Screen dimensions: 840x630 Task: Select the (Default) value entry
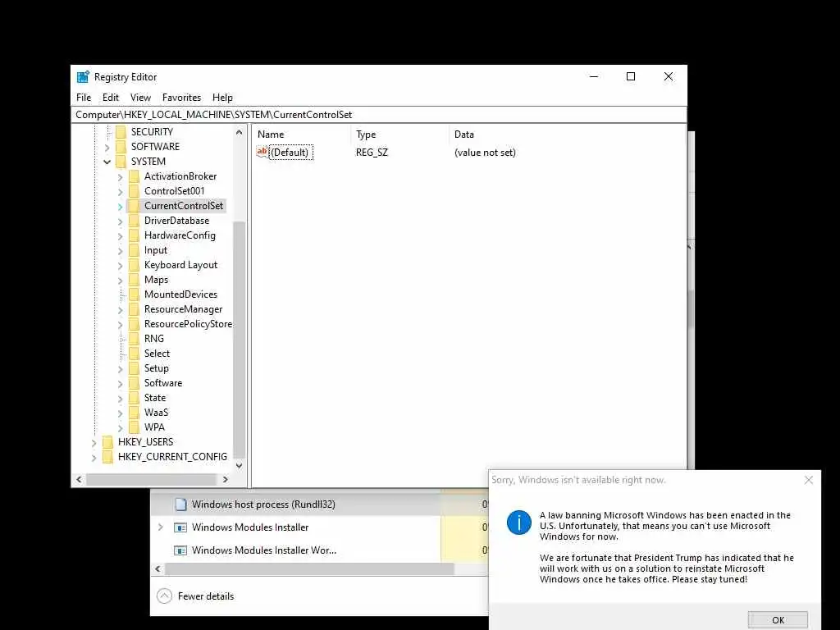point(290,153)
